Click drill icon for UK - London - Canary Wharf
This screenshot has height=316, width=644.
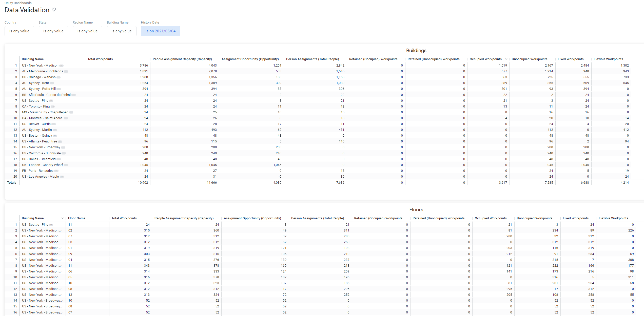66,165
